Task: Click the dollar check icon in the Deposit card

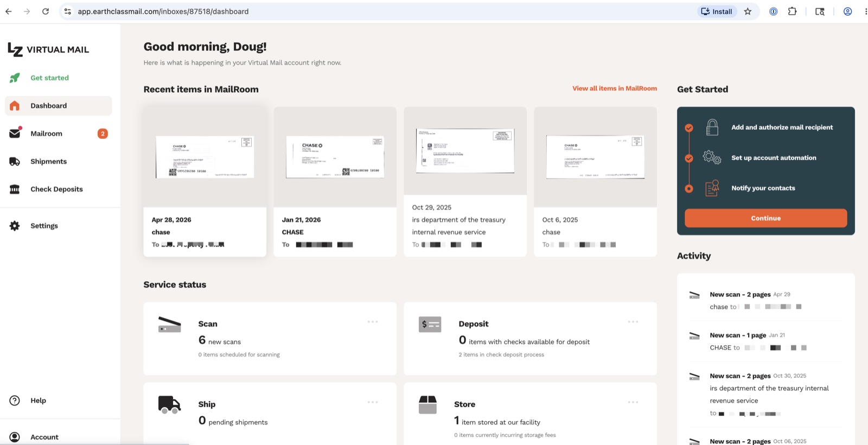Action: (430, 324)
